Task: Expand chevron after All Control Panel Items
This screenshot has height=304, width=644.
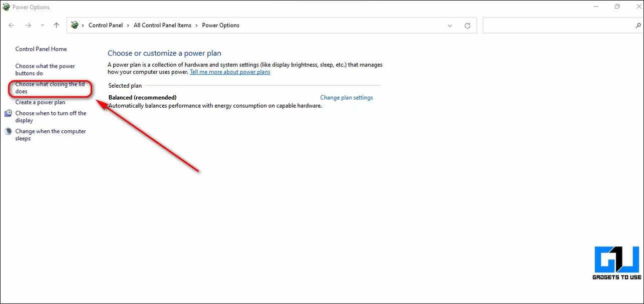Action: 197,26
